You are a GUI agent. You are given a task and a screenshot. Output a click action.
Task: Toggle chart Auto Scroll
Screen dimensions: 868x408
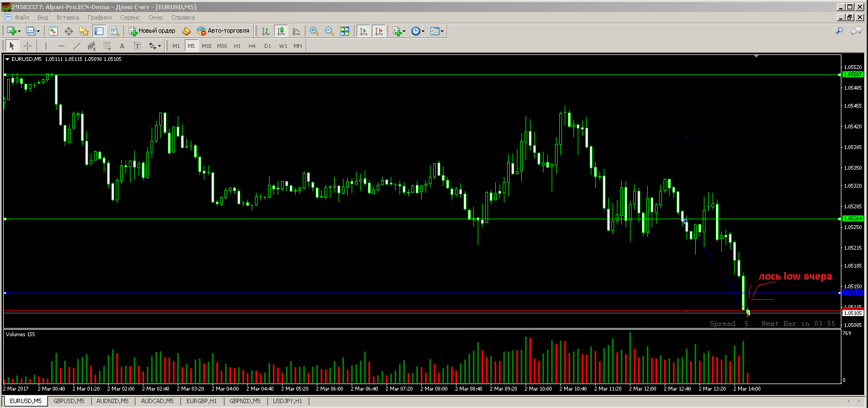(x=364, y=31)
